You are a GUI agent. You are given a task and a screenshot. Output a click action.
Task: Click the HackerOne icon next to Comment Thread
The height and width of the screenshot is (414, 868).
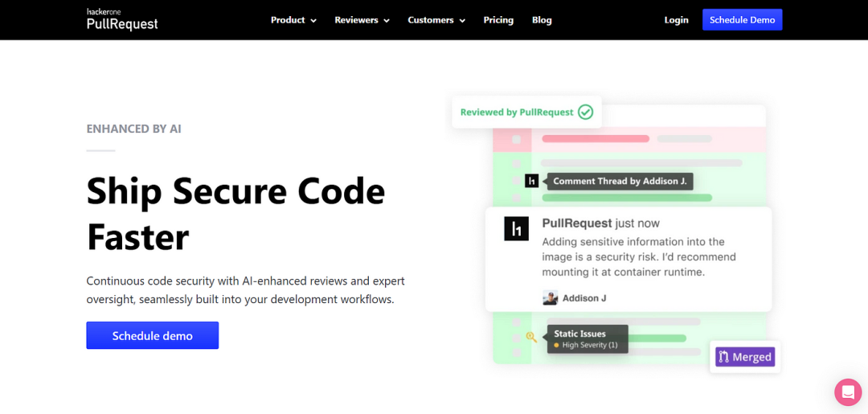(x=531, y=181)
